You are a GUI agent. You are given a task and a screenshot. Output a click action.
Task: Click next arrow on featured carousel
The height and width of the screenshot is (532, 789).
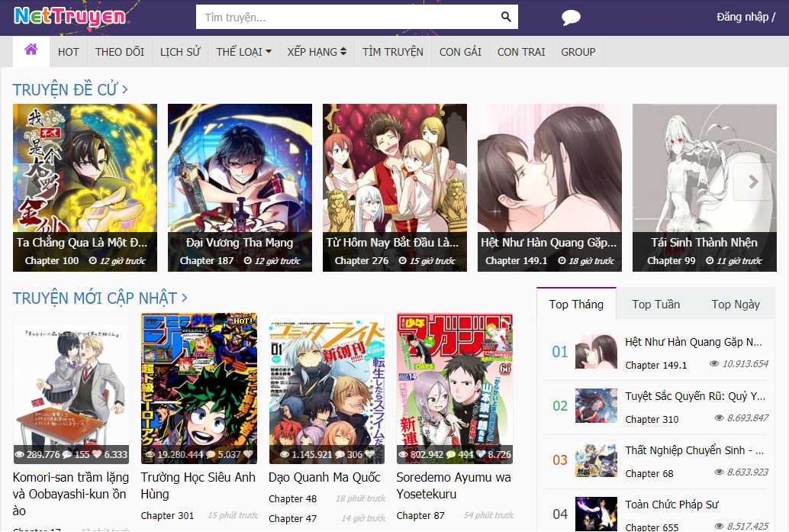click(752, 182)
